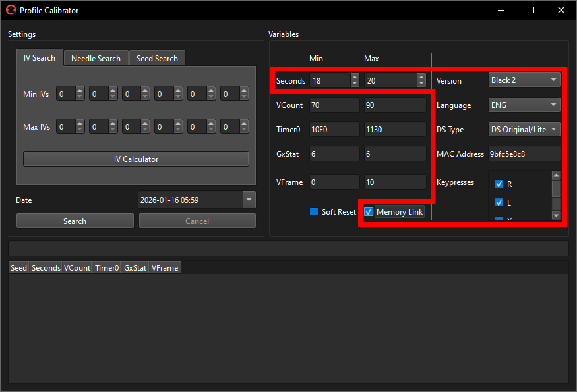Decrease the last Max IVs spinner
Screen dimensions: 577x392
tap(244, 129)
